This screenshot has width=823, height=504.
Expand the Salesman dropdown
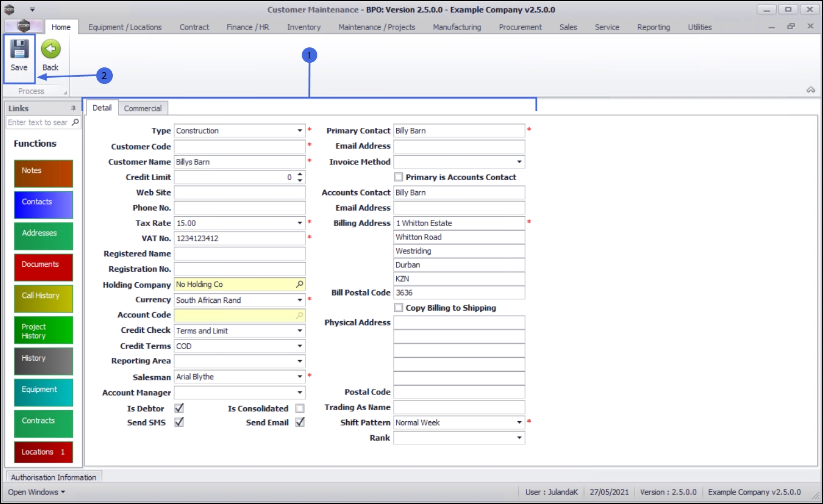(300, 377)
